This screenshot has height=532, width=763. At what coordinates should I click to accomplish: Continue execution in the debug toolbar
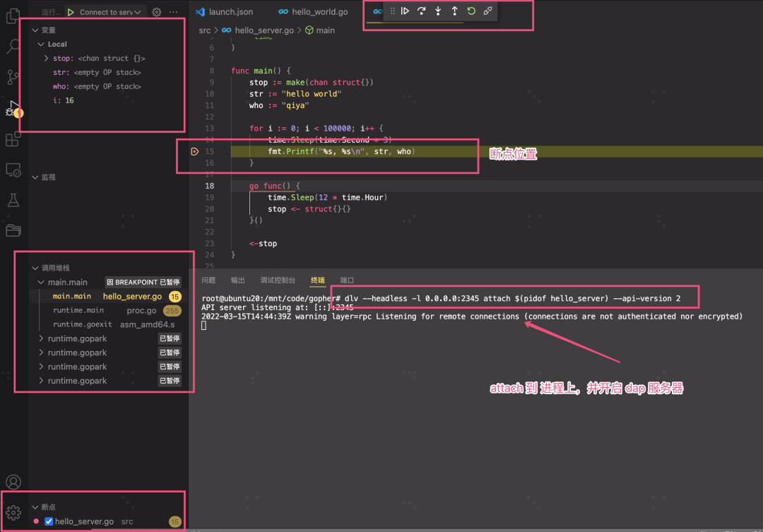(x=405, y=11)
